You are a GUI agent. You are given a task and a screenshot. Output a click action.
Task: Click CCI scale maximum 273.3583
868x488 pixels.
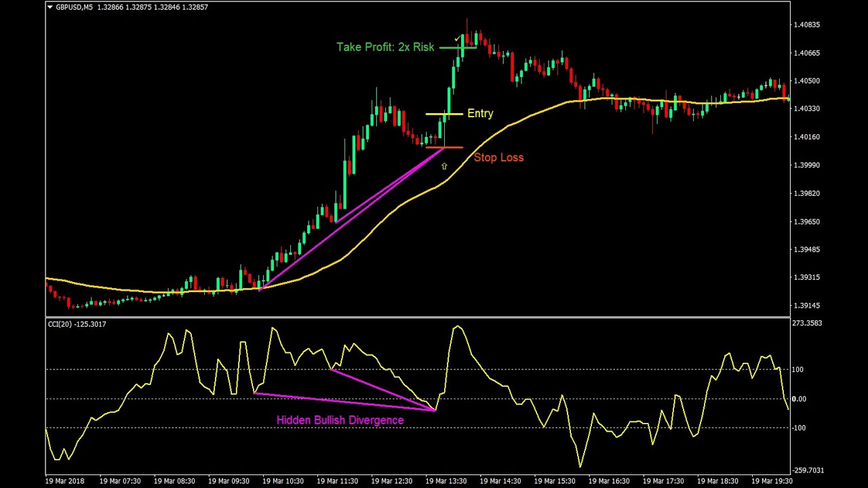click(x=807, y=323)
